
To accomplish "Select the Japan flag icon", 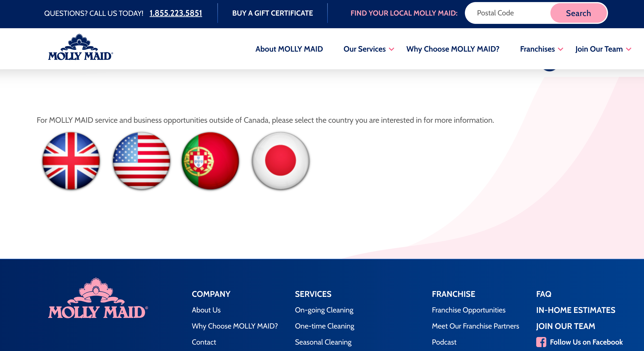I will click(280, 161).
